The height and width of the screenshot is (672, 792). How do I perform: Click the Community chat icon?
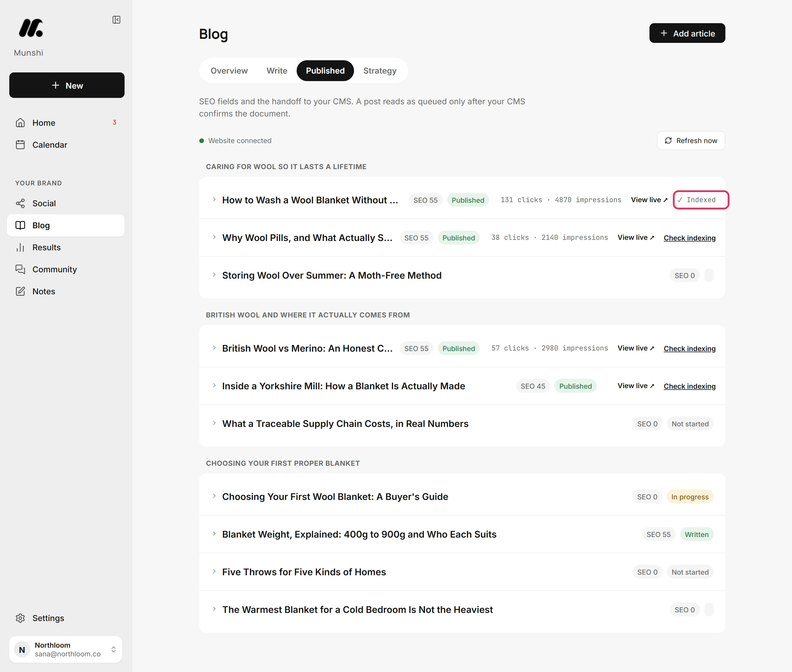[20, 269]
